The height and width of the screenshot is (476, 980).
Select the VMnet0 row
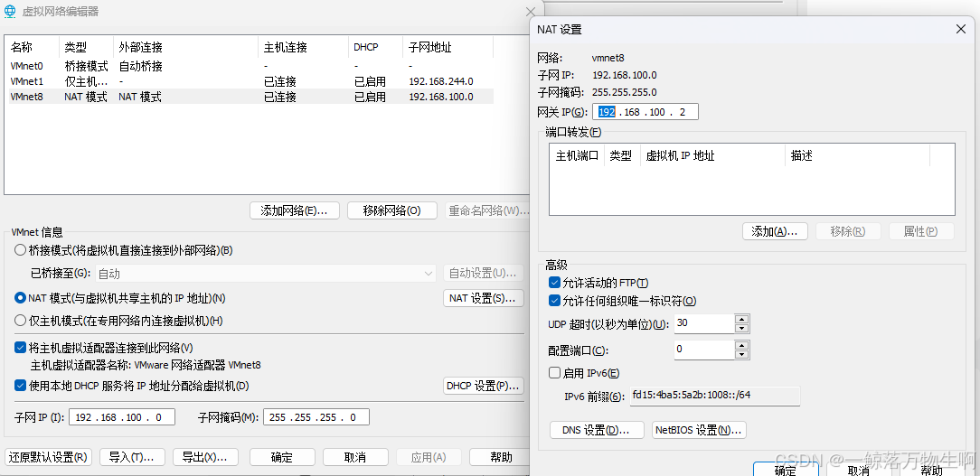click(249, 66)
